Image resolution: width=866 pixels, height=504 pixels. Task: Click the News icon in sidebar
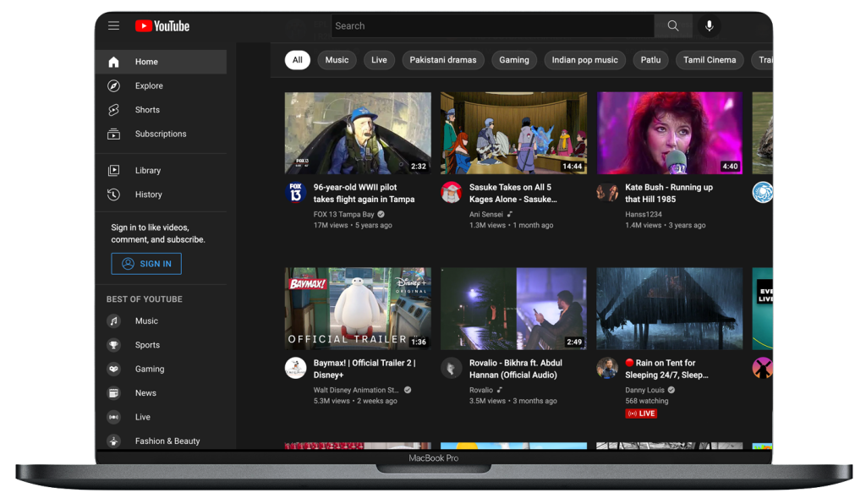[x=114, y=393]
